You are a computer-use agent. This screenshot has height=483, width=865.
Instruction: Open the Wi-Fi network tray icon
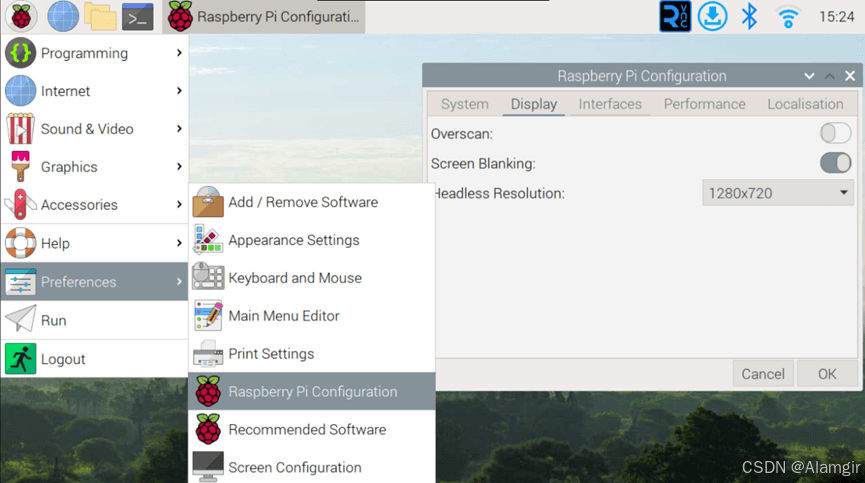point(788,17)
